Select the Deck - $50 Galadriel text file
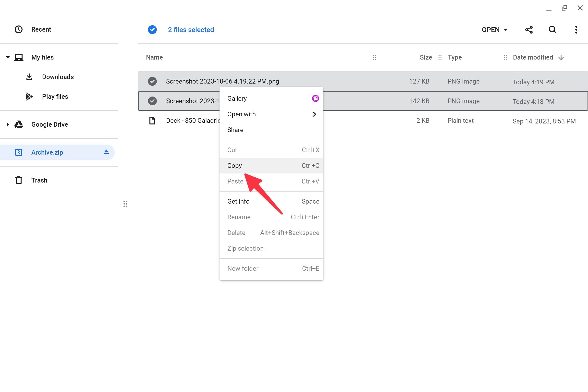 (x=193, y=120)
